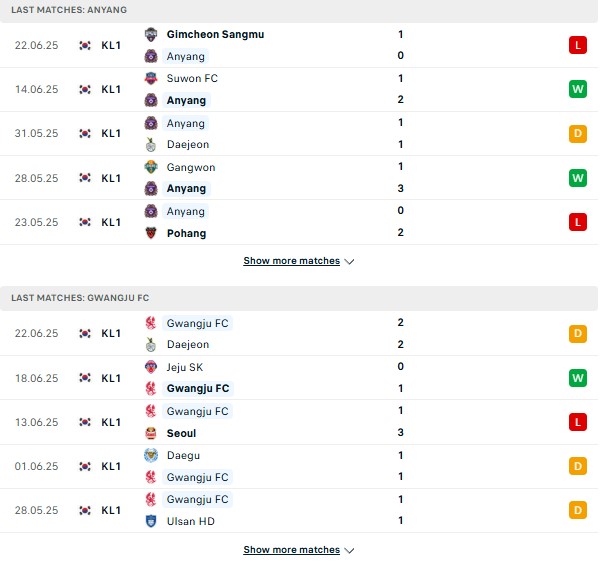Image resolution: width=600 pixels, height=571 pixels.
Task: Click the Jeju SK team crest icon
Action: click(x=151, y=367)
